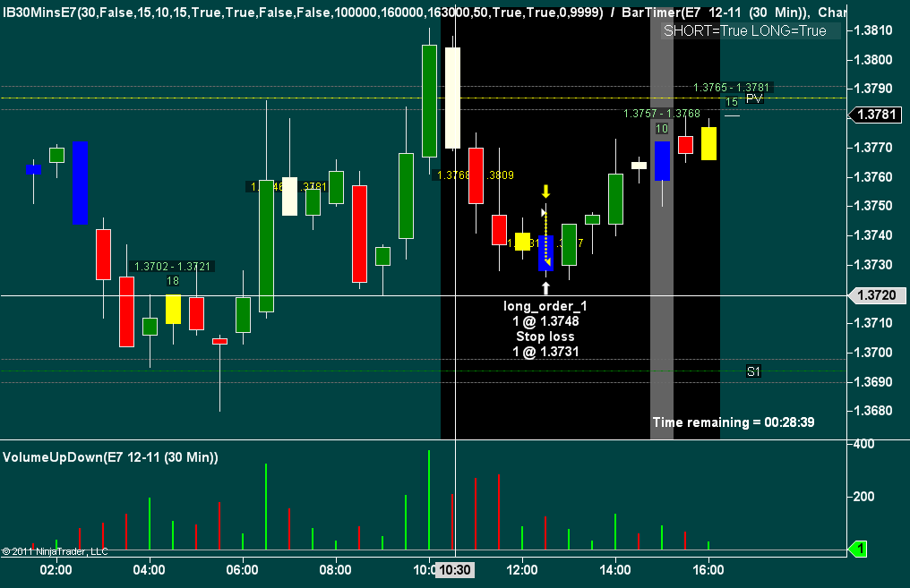Click the 04:00 time axis label
This screenshot has height=588, width=910.
click(150, 570)
